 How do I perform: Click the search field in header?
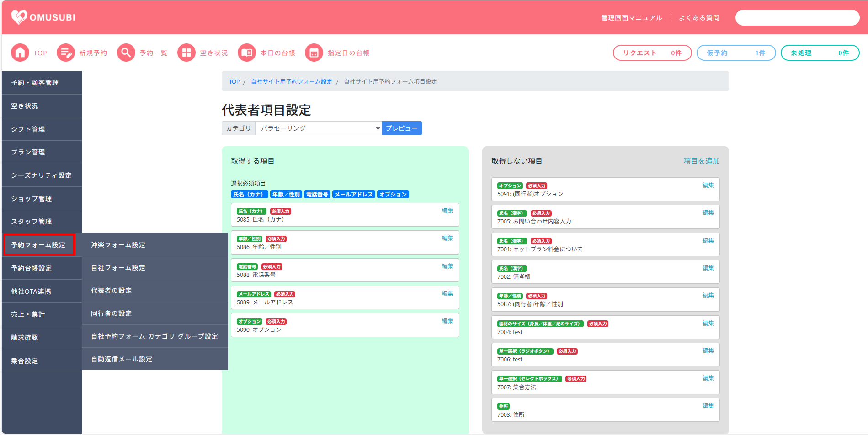[797, 18]
